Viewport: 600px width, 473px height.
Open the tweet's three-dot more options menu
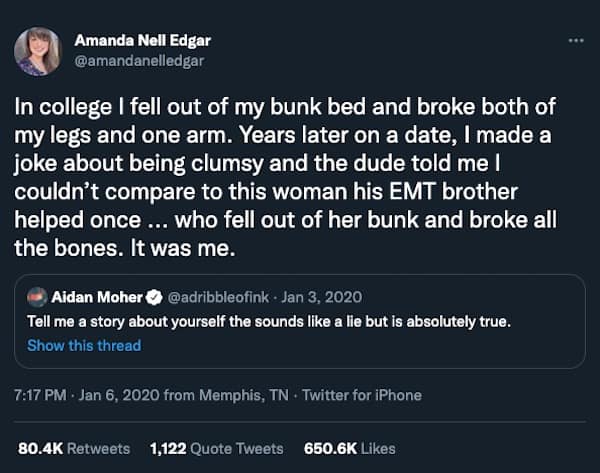[x=574, y=40]
